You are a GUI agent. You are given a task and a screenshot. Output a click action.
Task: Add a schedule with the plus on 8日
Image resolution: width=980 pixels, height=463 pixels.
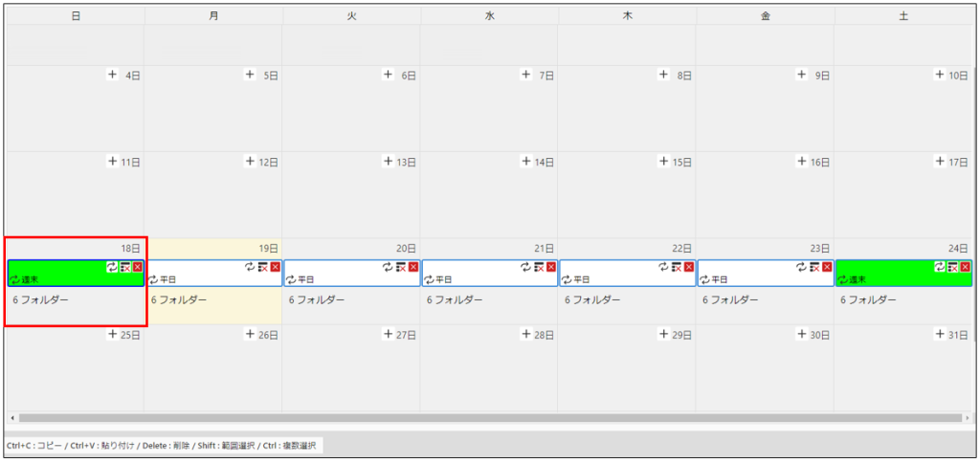pyautogui.click(x=664, y=75)
